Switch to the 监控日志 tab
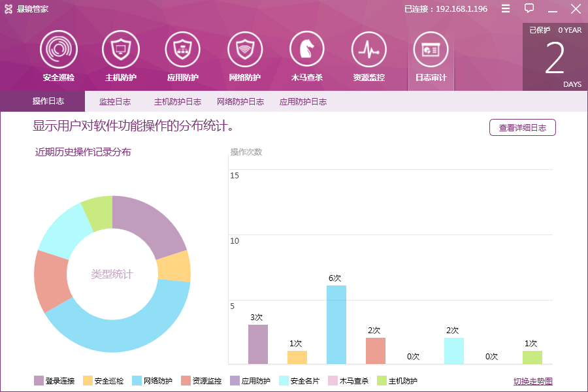588x392 pixels. click(x=115, y=102)
